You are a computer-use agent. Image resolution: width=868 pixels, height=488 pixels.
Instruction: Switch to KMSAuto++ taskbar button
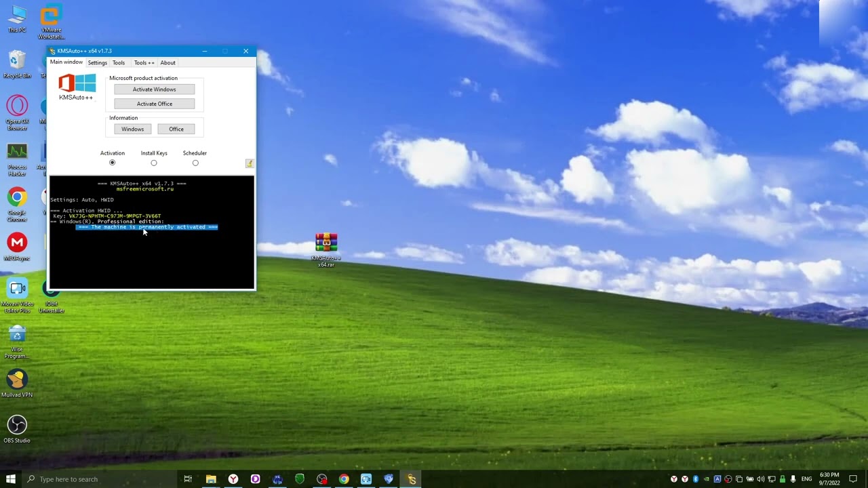pos(411,479)
